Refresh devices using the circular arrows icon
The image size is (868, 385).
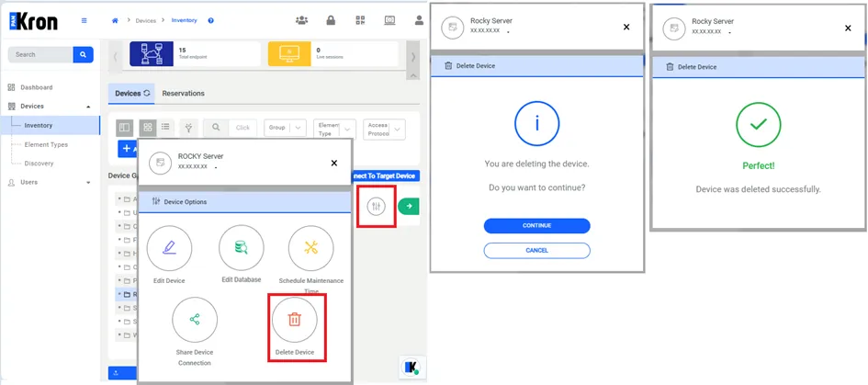(147, 93)
